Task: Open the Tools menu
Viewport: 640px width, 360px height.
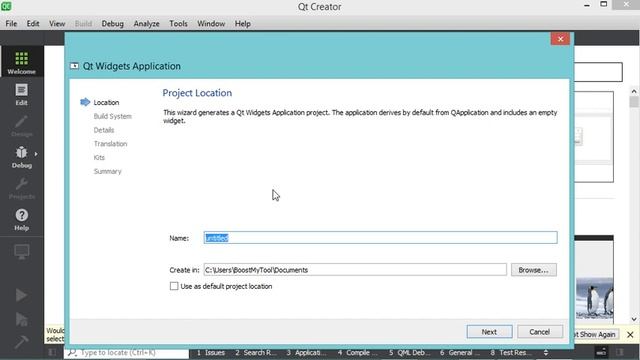Action: (x=178, y=24)
